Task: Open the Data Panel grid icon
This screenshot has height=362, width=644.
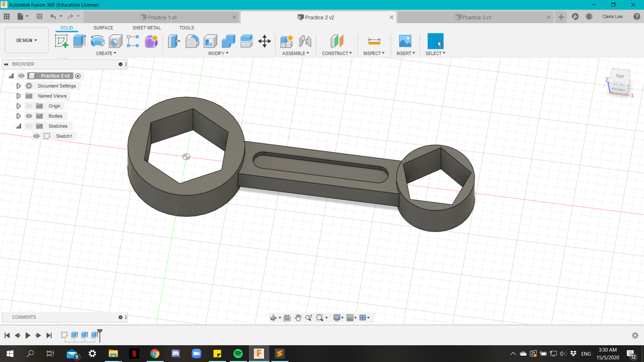Action: [x=7, y=16]
